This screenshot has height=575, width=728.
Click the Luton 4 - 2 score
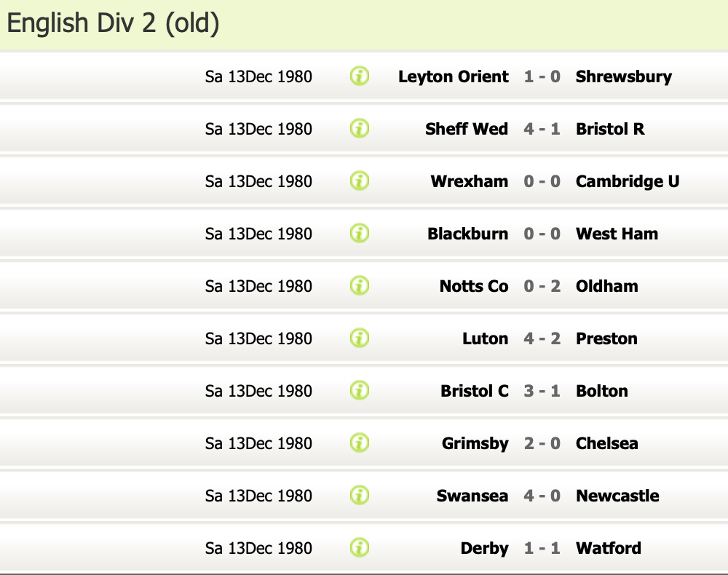coord(542,338)
